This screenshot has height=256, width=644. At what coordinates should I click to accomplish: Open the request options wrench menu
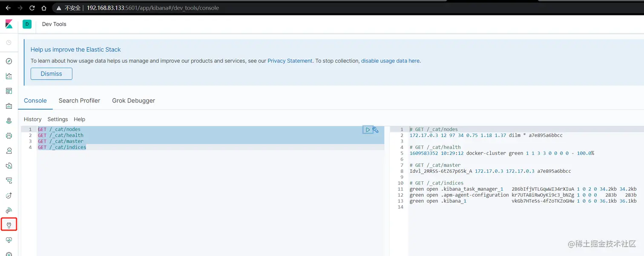[376, 130]
